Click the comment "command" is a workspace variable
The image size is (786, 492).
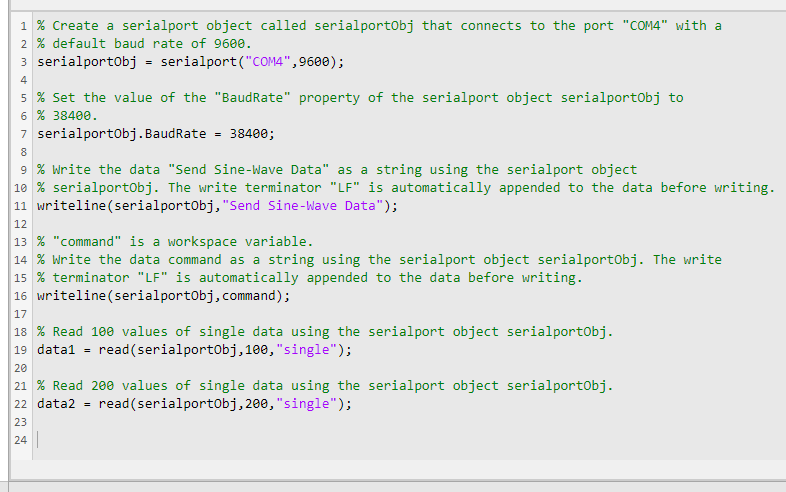175,242
